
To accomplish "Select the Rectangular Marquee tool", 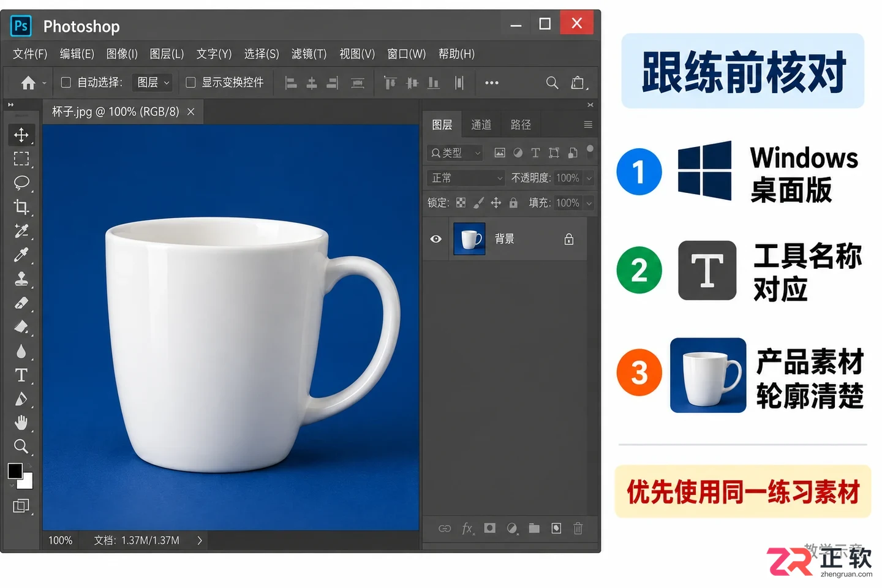I will point(21,159).
